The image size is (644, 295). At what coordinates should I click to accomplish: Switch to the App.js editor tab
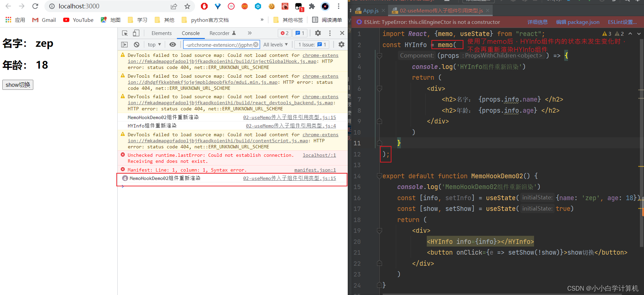[x=367, y=11]
